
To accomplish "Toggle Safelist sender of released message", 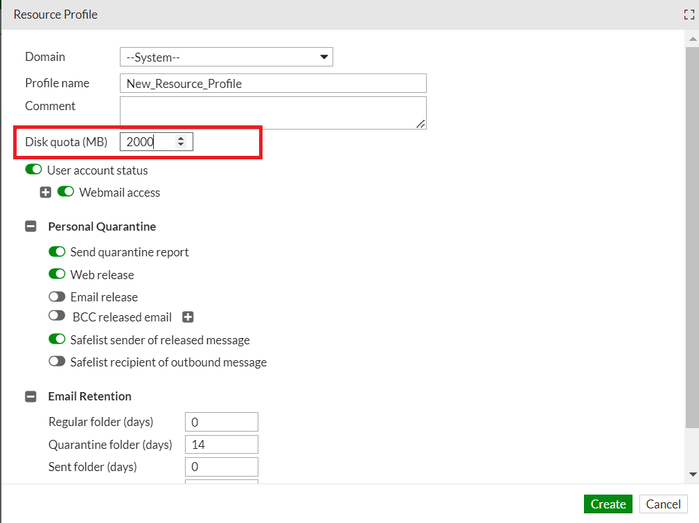I will [57, 340].
